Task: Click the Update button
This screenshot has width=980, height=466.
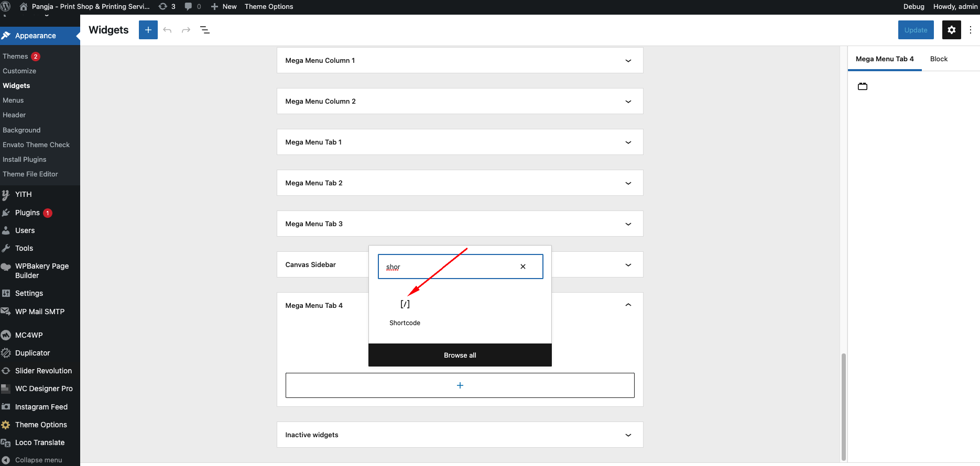Action: tap(916, 30)
